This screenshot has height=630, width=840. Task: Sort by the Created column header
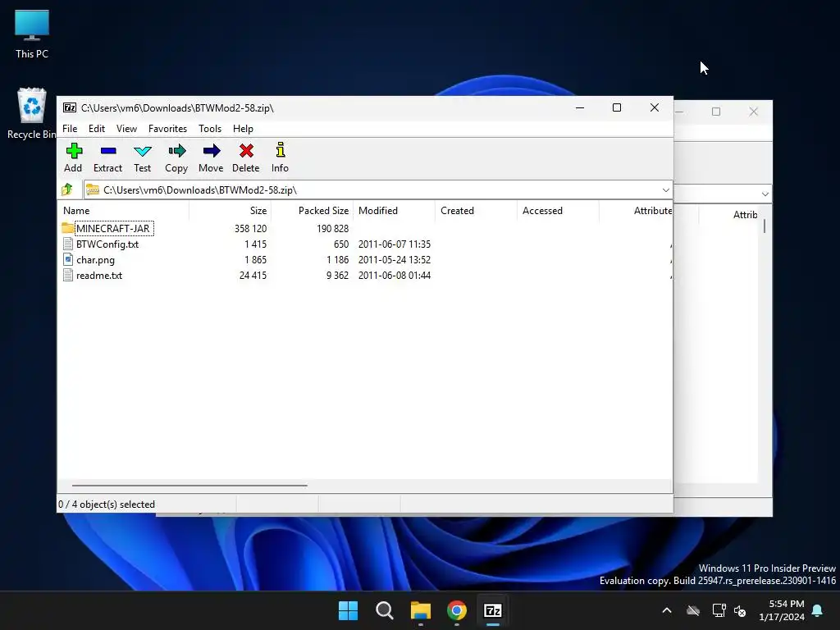click(x=477, y=211)
